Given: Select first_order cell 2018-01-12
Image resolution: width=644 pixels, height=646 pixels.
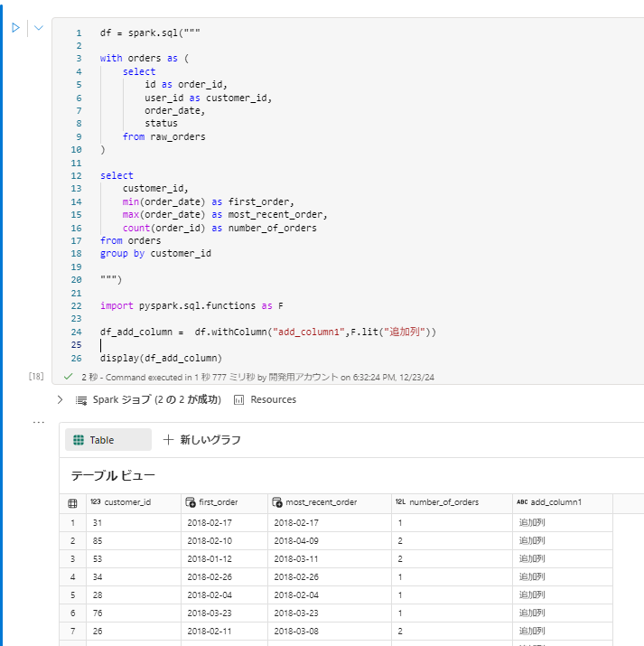Looking at the screenshot, I should (x=224, y=559).
